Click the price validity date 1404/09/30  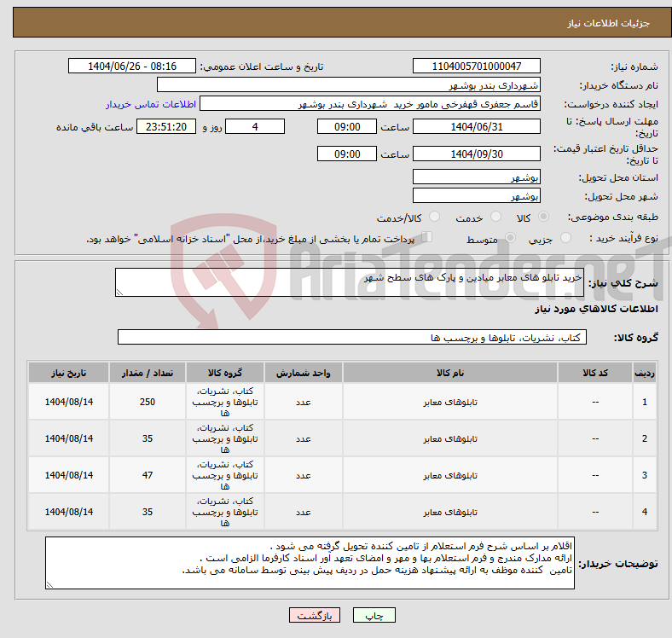click(476, 154)
